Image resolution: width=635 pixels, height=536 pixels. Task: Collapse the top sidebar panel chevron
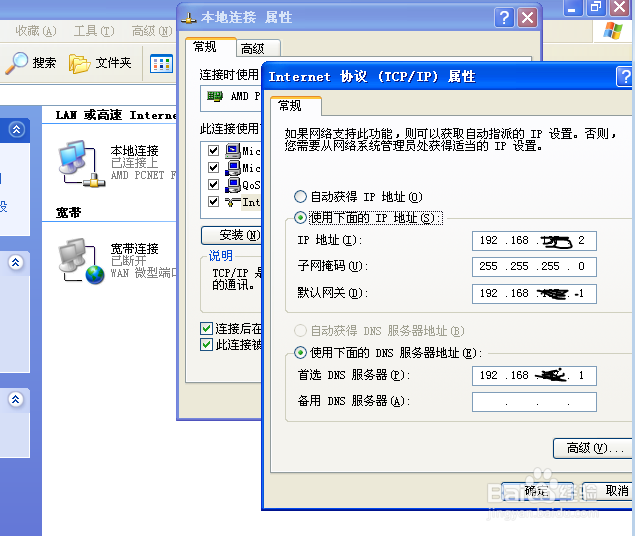(x=17, y=130)
